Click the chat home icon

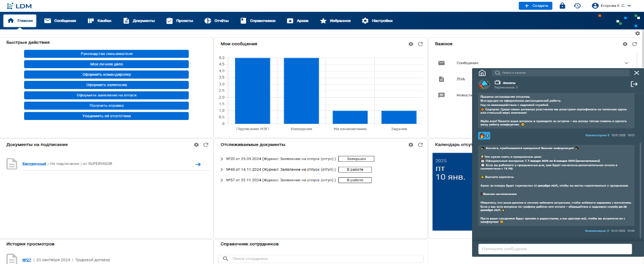[482, 73]
